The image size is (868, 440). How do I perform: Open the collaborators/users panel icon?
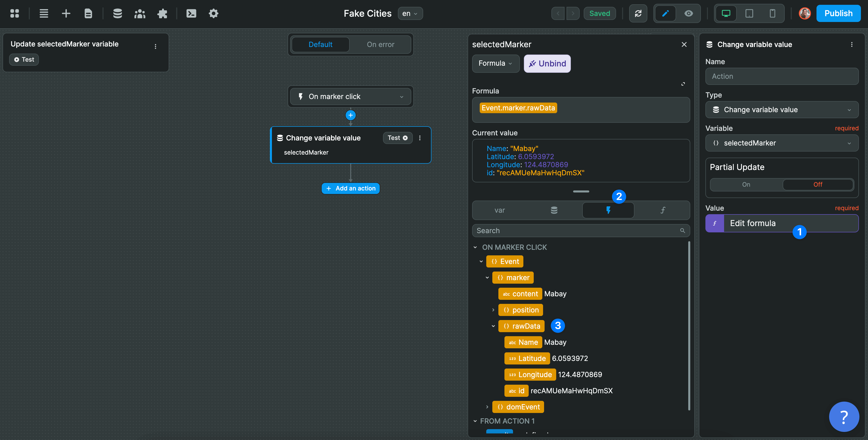click(x=140, y=13)
